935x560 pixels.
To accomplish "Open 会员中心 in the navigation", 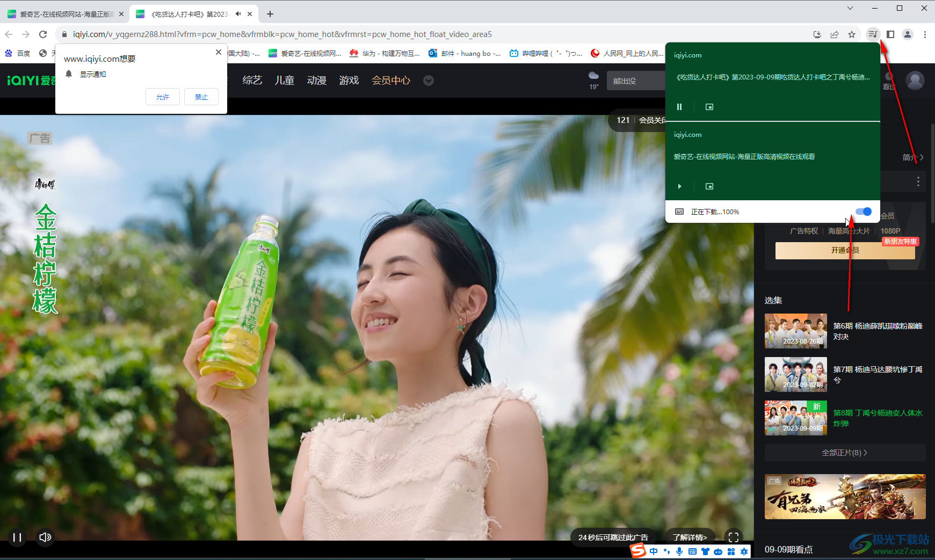I will [391, 81].
